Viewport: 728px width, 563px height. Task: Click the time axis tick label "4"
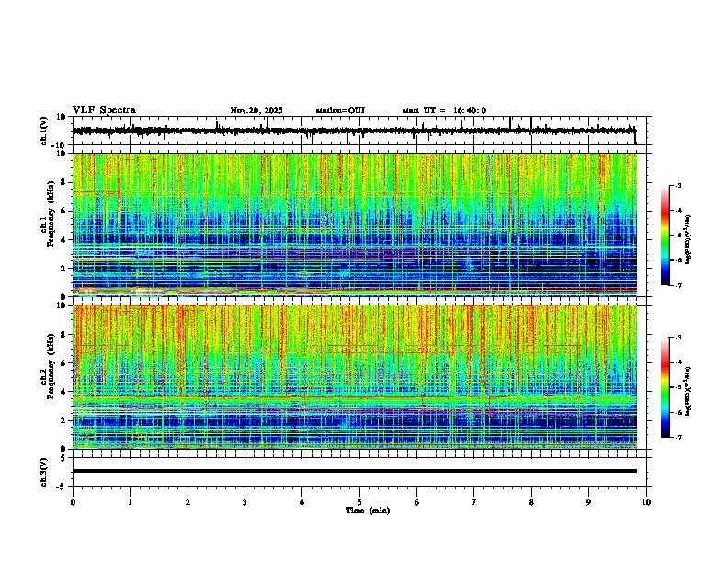[x=302, y=502]
